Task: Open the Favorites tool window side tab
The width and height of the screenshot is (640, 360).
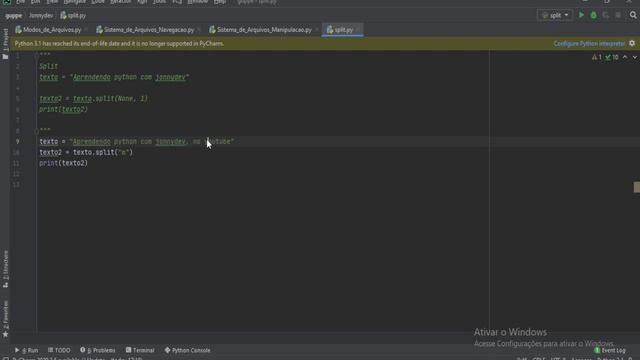Action: click(x=5, y=319)
